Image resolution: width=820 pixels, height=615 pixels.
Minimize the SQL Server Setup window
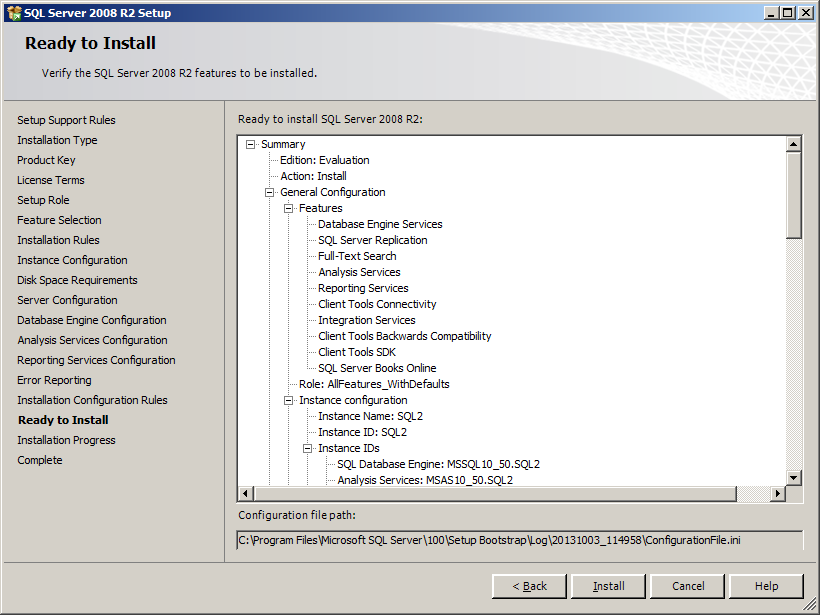771,13
